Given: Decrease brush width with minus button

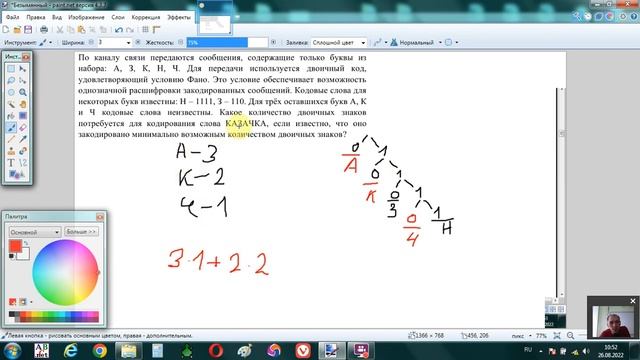Looking at the screenshot, I should [91, 42].
